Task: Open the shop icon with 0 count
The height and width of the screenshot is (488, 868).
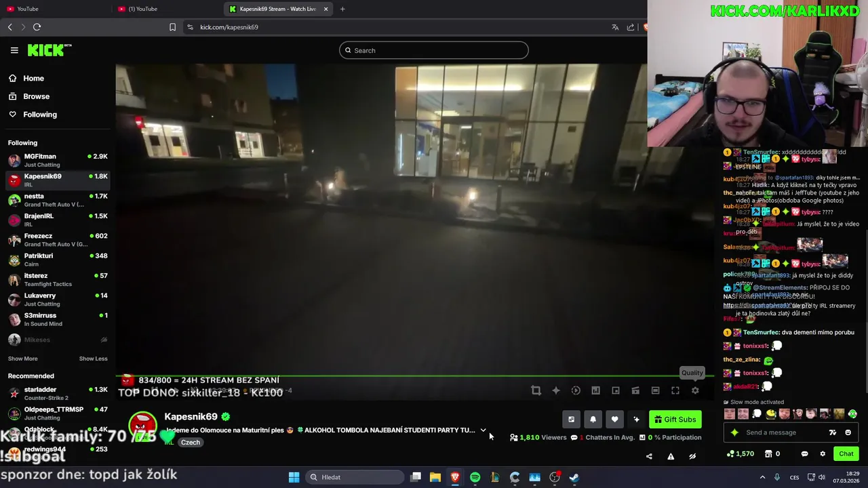Action: coord(772,454)
